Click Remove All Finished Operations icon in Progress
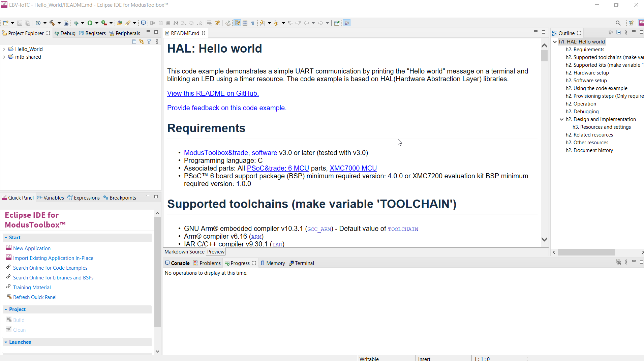644x361 pixels. coord(618,262)
